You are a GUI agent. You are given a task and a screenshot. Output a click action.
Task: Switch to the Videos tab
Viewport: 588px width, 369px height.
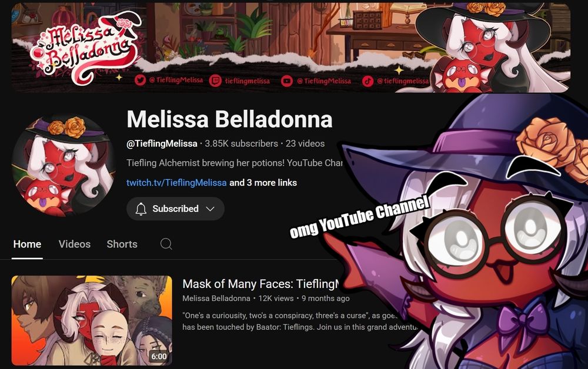[x=75, y=244]
